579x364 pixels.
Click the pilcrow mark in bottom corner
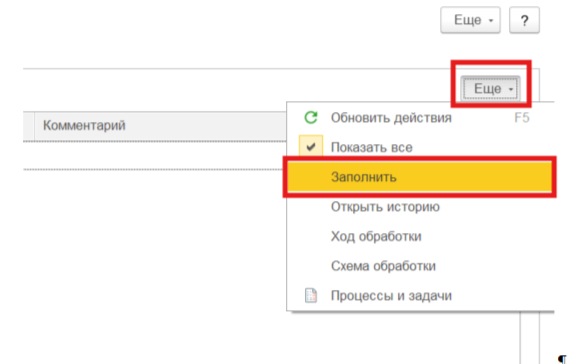[x=562, y=359]
